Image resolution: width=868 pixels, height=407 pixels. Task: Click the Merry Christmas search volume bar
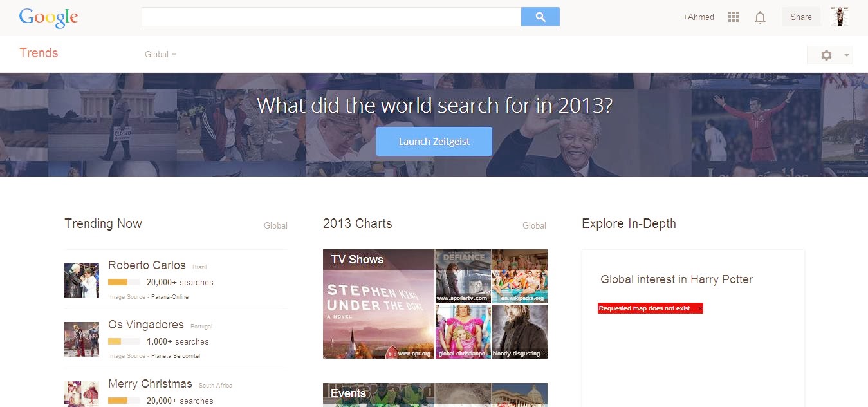click(124, 401)
